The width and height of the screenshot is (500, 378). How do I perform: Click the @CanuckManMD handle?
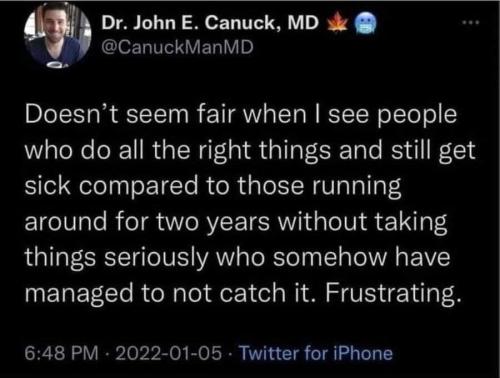coord(177,47)
